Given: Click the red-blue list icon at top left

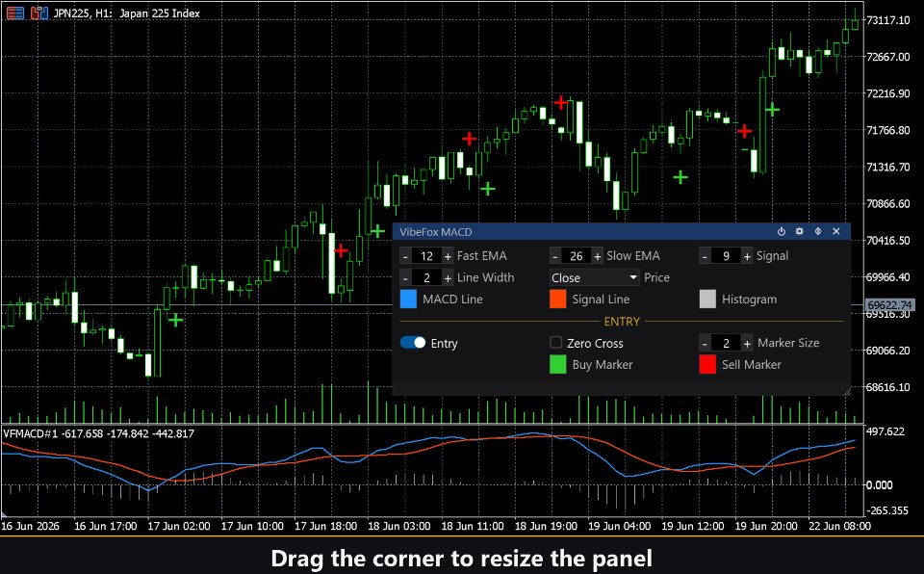Looking at the screenshot, I should coord(15,13).
